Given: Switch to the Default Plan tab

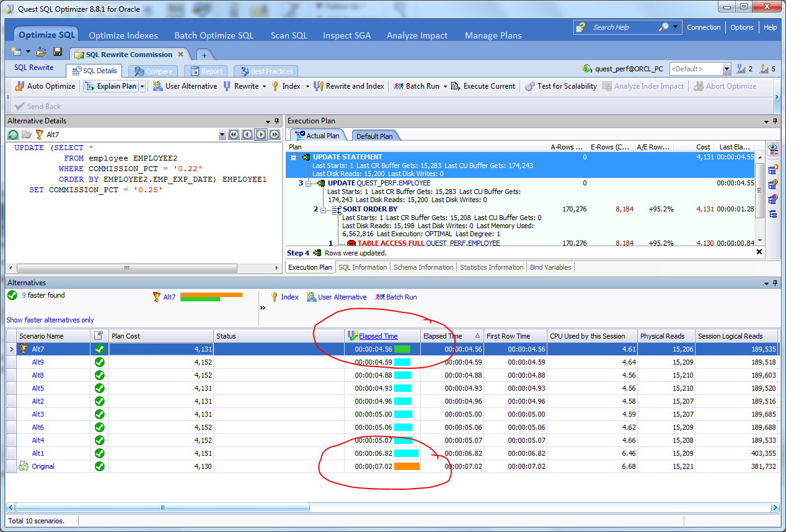Looking at the screenshot, I should point(376,136).
